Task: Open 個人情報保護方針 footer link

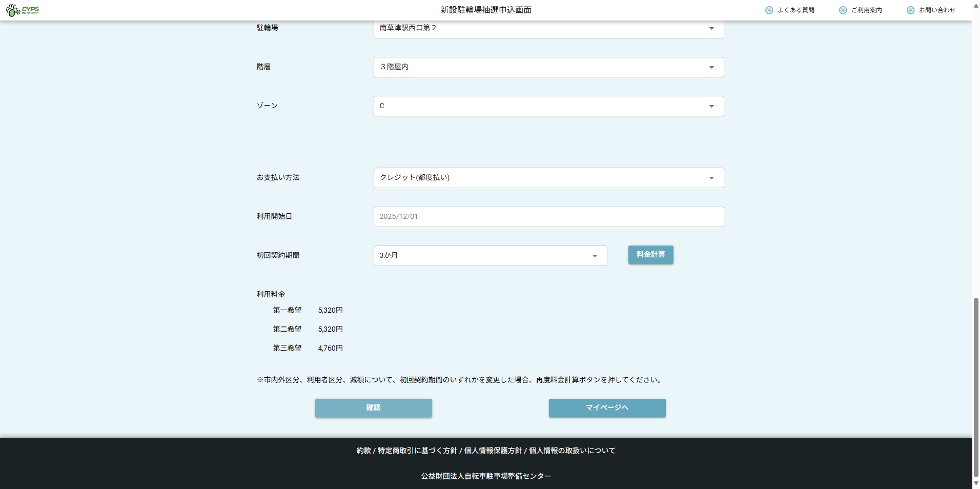Action: [x=493, y=451]
